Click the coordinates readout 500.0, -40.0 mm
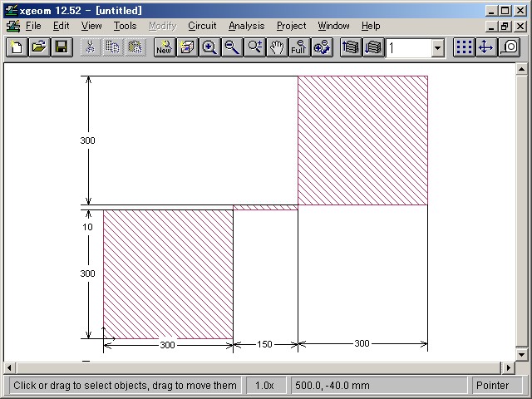Viewport: 532px width, 399px height. coord(379,386)
